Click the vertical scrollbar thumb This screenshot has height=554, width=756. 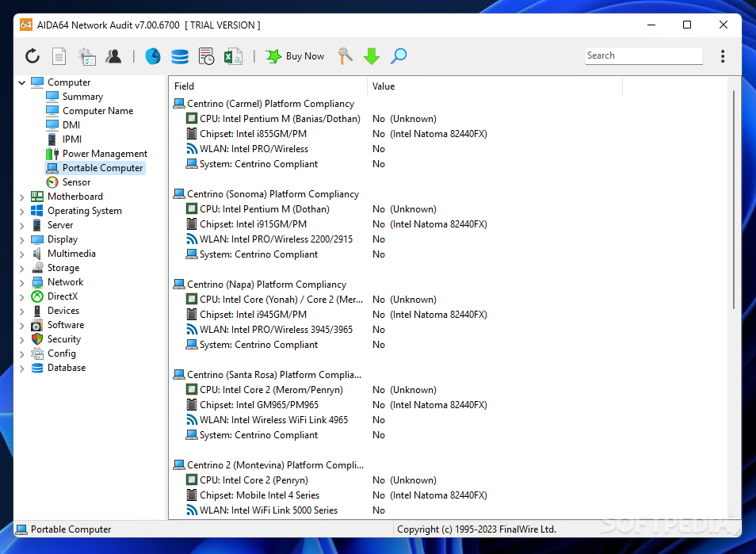[x=733, y=199]
